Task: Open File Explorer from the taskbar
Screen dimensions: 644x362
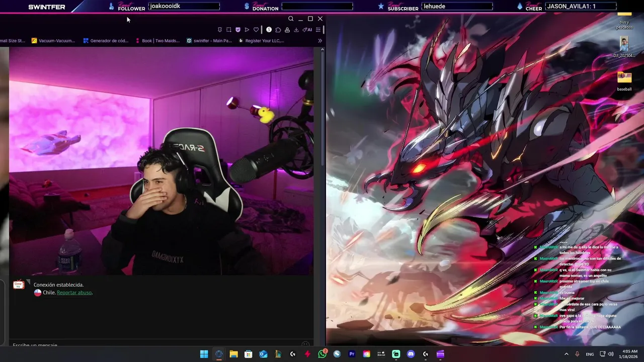Action: point(234,354)
